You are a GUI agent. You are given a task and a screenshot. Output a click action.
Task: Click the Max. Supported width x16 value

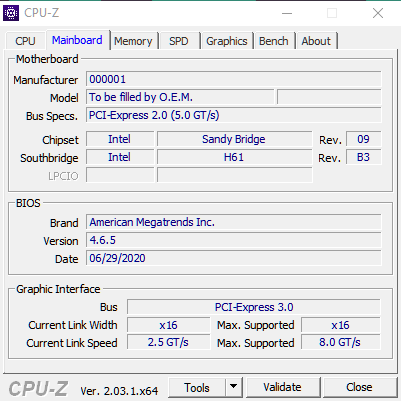click(x=341, y=325)
